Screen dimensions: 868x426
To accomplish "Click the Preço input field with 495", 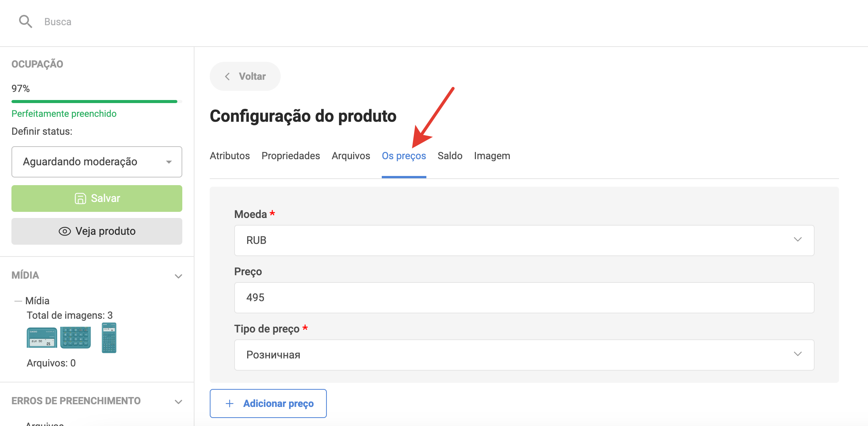I will point(524,298).
